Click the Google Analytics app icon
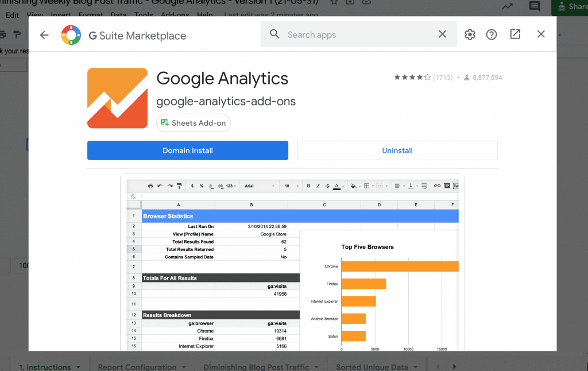Viewport: 588px width, 371px height. point(117,98)
